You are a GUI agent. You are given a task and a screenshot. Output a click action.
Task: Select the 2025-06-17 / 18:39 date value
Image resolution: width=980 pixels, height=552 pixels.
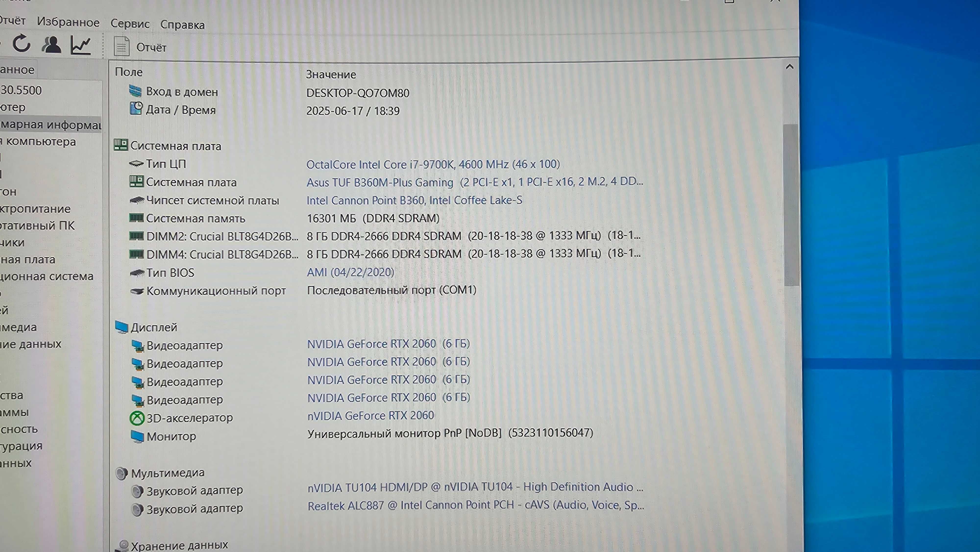point(353,111)
